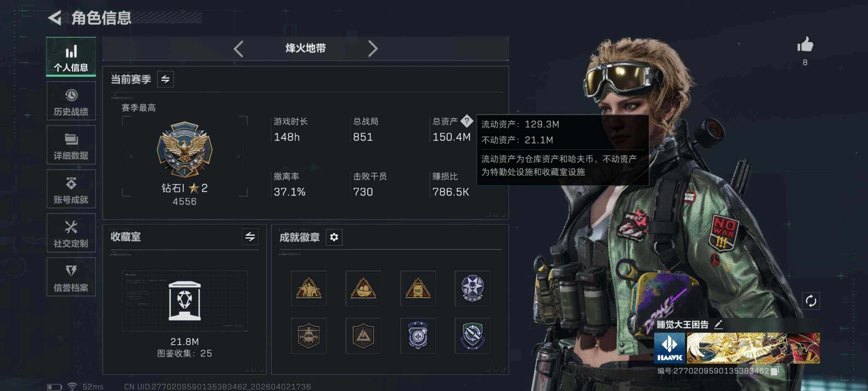Give a thumbs-up like to this profile
The width and height of the screenshot is (868, 391).
[805, 45]
